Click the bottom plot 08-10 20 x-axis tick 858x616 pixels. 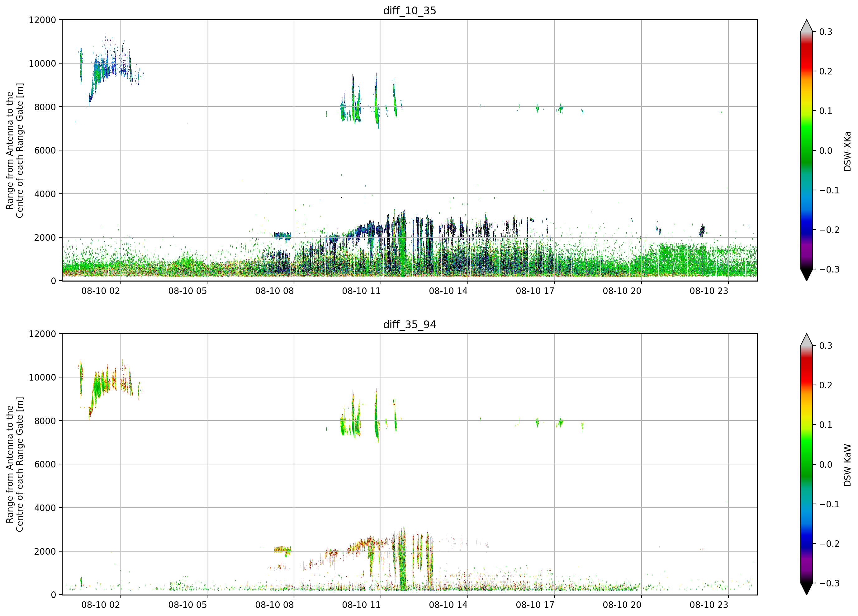tap(622, 605)
